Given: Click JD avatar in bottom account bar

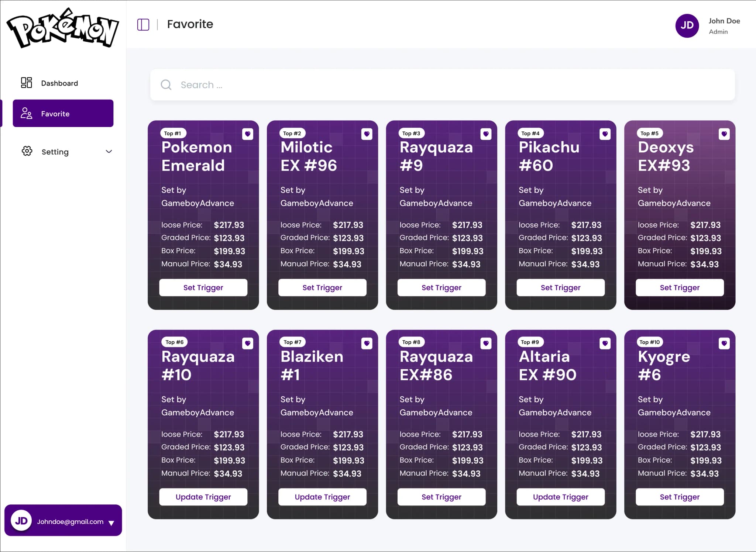Looking at the screenshot, I should [21, 520].
